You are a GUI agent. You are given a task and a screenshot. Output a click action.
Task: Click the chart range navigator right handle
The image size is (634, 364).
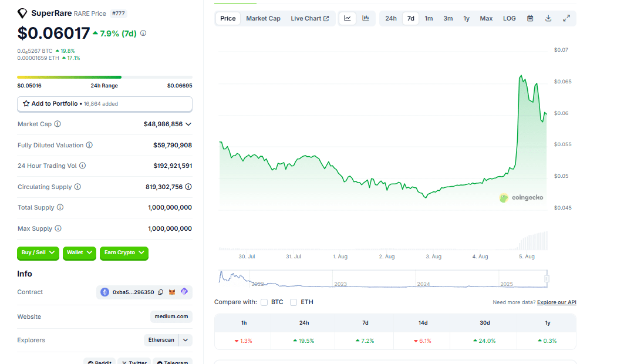(x=547, y=278)
